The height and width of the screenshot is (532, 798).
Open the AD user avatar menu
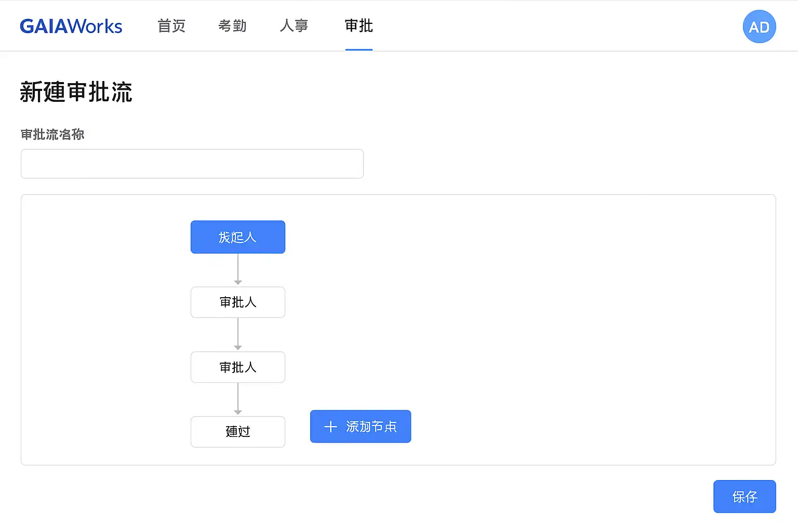[759, 26]
